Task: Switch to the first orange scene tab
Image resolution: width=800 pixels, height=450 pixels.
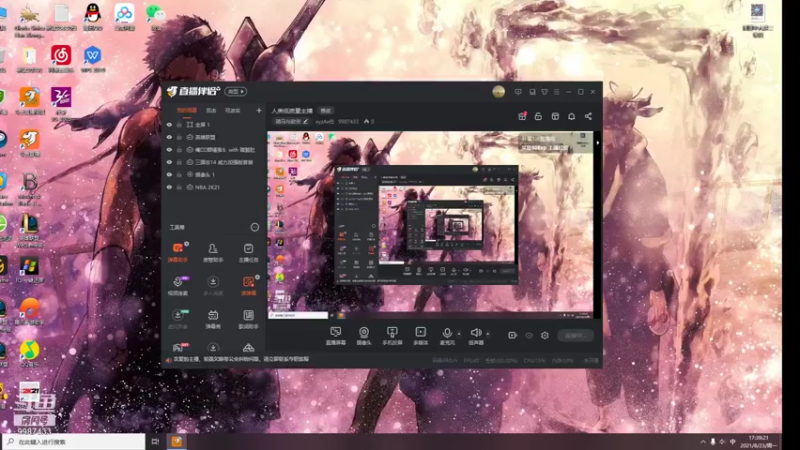Action: click(x=187, y=110)
